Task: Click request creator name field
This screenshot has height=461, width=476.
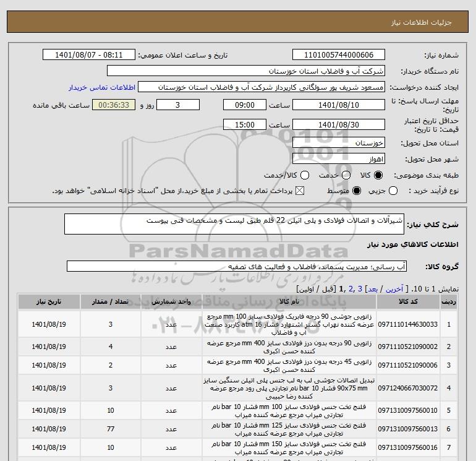Action: (261, 87)
